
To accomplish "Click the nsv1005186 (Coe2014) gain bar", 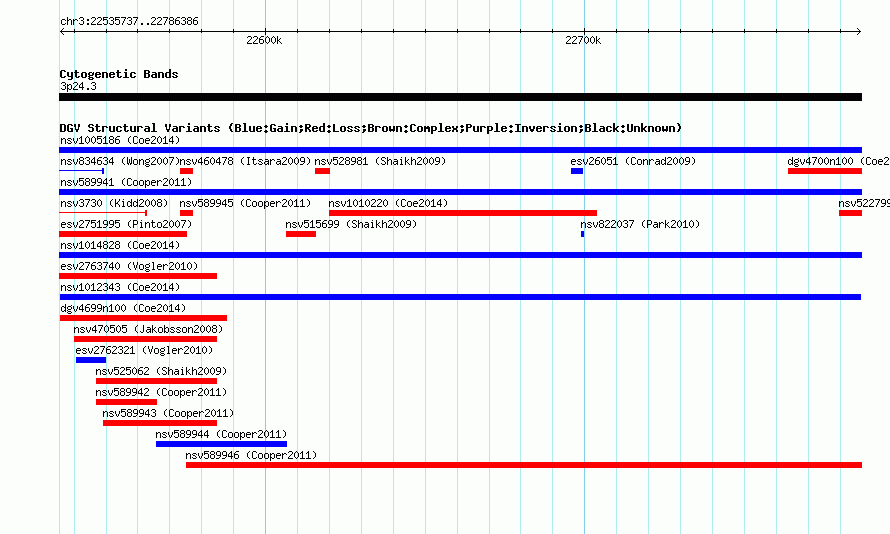I will pos(460,150).
